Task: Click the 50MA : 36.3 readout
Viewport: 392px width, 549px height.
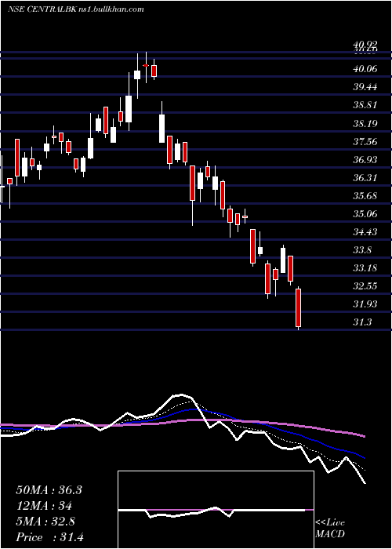Action: coord(49,490)
